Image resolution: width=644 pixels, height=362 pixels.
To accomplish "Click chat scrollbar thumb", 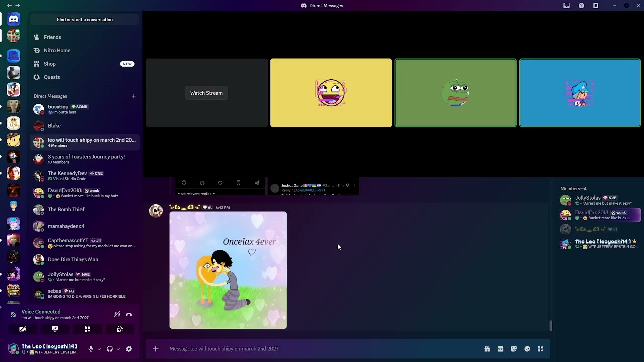I will click(x=551, y=326).
